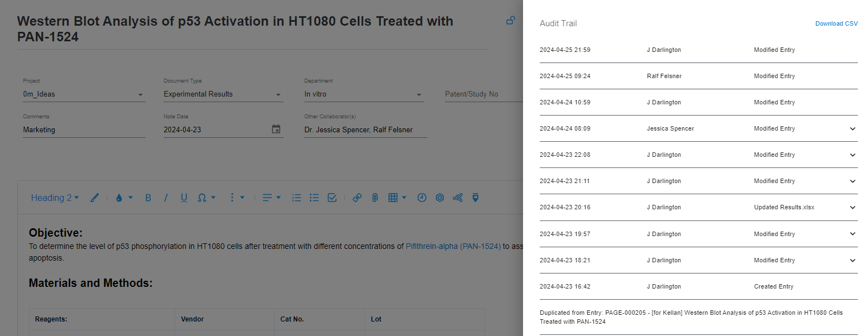868x336 pixels.
Task: Attach a file via the paperclip icon
Action: pyautogui.click(x=375, y=197)
